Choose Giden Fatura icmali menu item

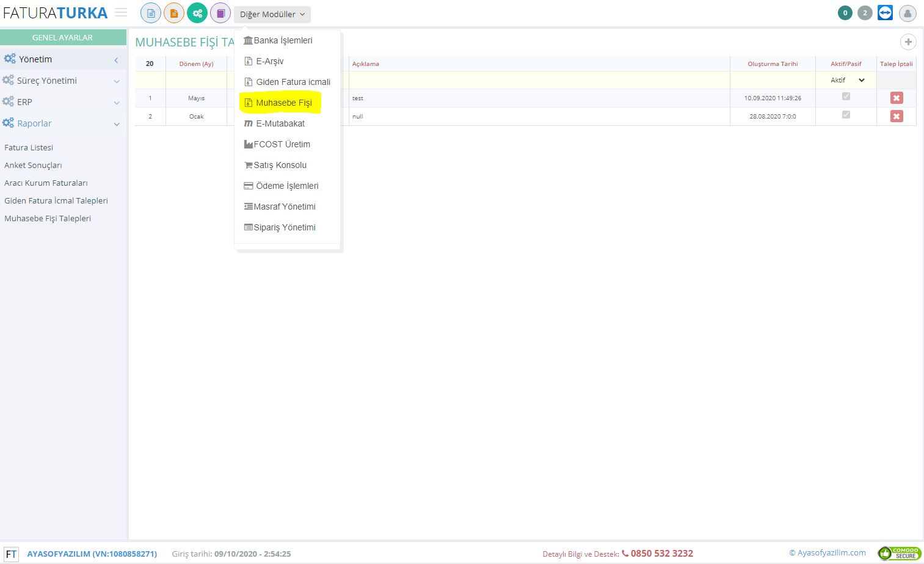click(287, 82)
